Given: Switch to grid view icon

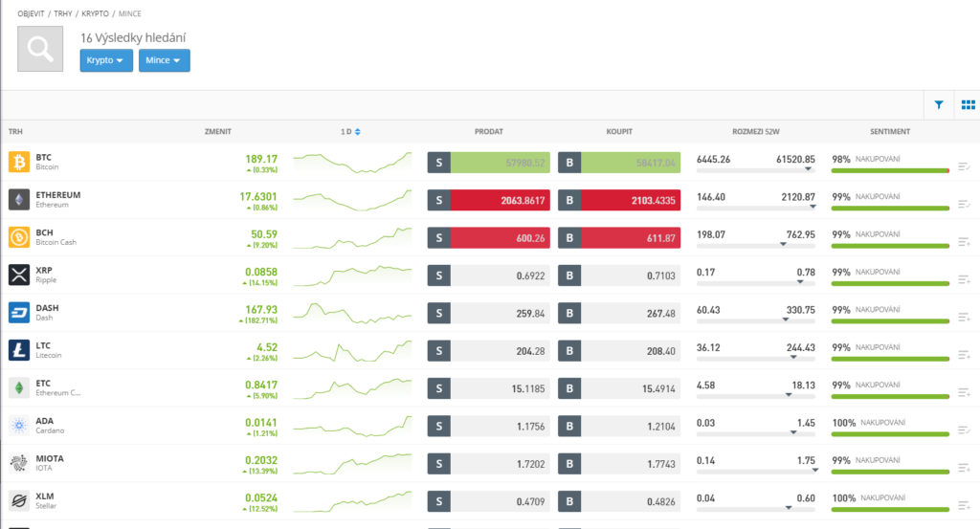Looking at the screenshot, I should [x=969, y=105].
